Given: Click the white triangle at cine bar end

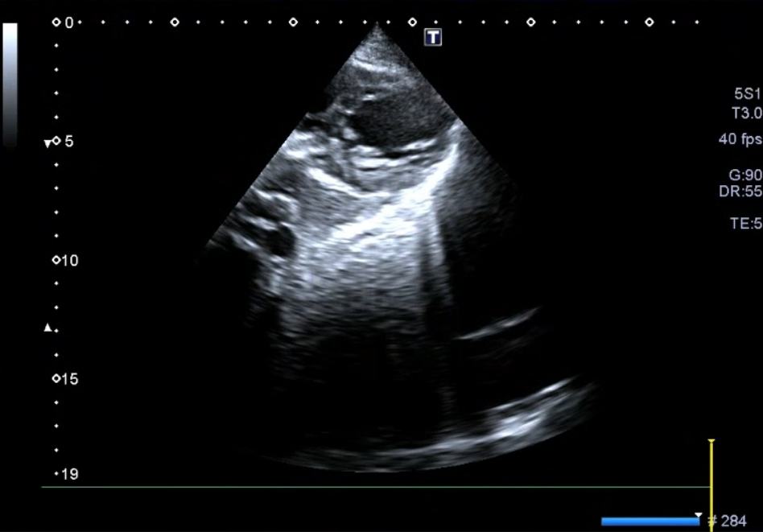Looking at the screenshot, I should point(699,515).
